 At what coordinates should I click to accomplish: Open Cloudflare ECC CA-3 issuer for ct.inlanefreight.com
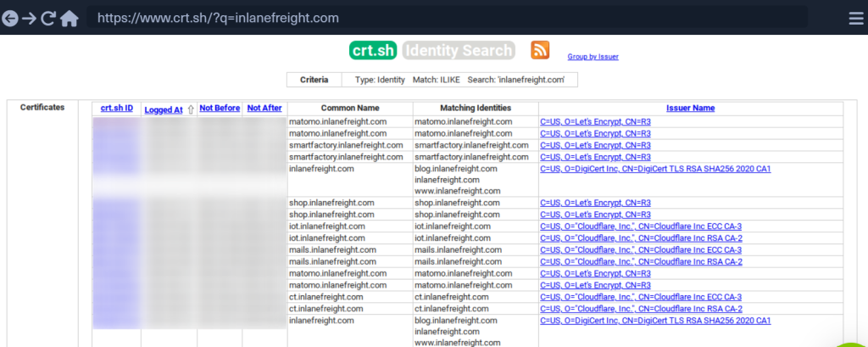641,297
